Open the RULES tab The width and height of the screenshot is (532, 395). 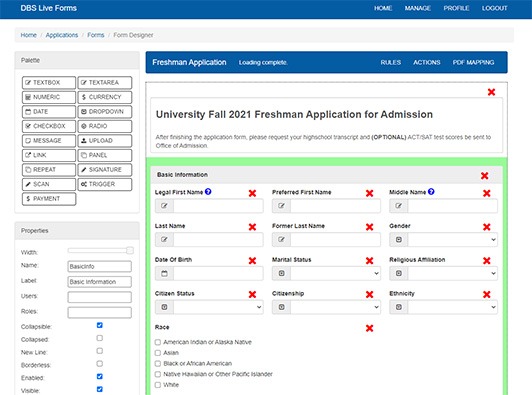tap(391, 62)
